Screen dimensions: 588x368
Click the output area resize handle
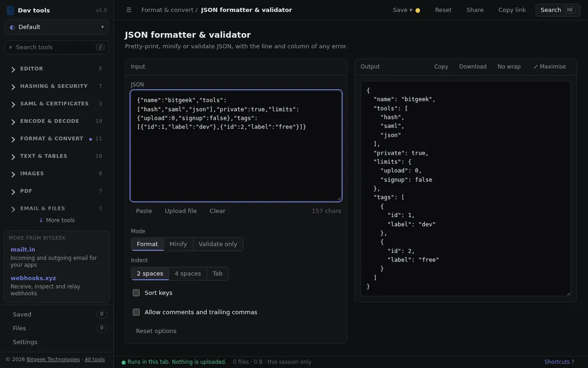click(x=568, y=293)
